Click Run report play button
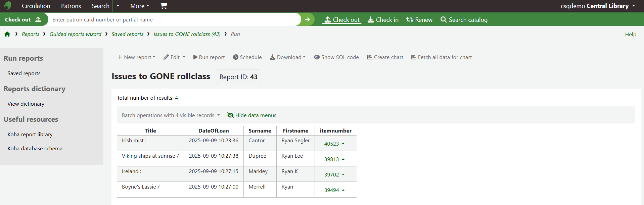 (x=209, y=57)
